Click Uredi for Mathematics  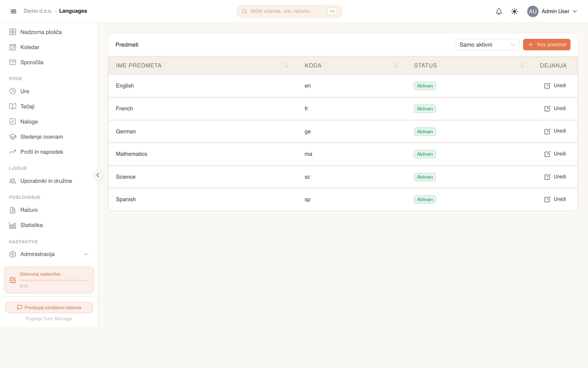555,154
